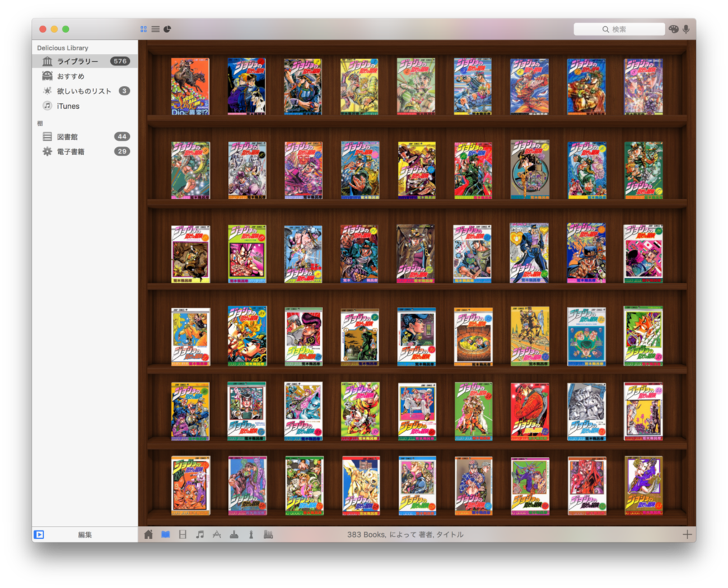Click the blue book filter icon
This screenshot has height=588, width=728.
[166, 535]
